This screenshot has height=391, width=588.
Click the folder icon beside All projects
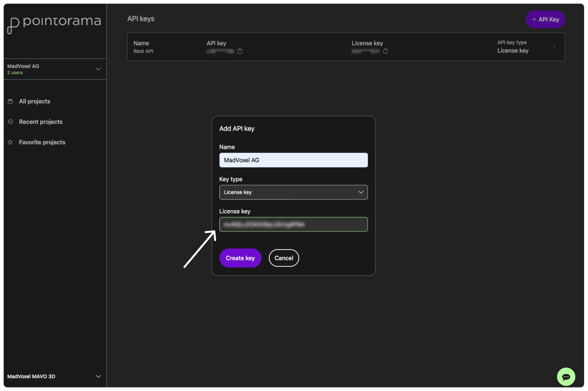click(11, 101)
